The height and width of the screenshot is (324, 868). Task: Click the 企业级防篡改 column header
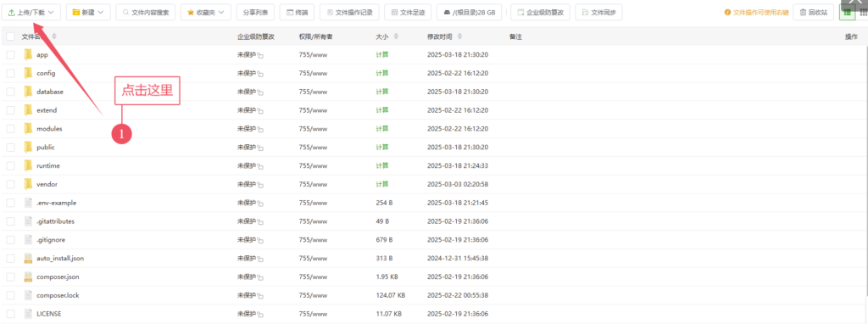point(256,36)
